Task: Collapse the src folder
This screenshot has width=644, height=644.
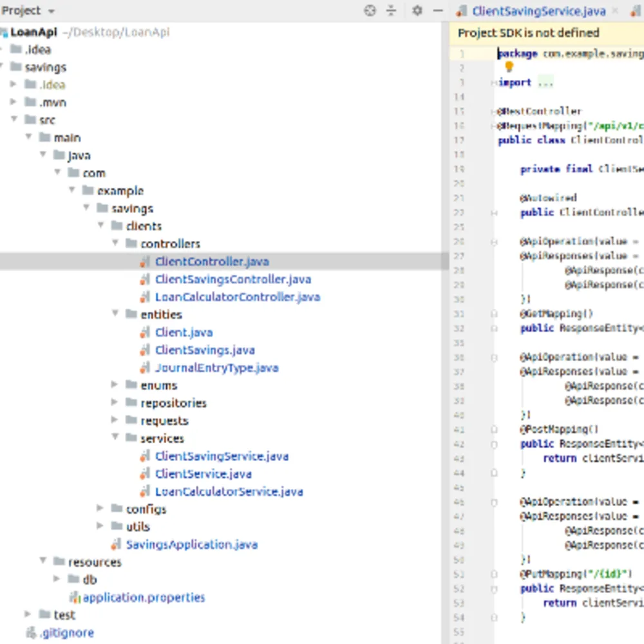Action: [x=14, y=119]
